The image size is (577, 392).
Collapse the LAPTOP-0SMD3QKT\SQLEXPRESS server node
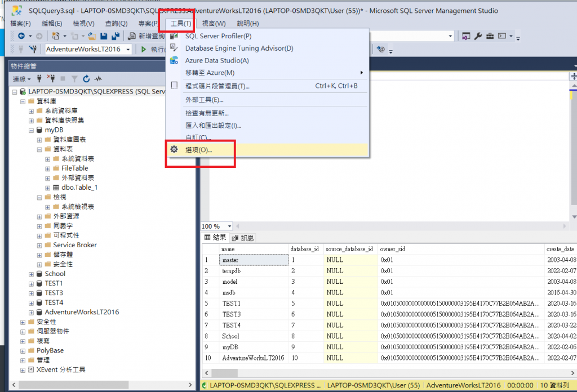click(x=14, y=92)
